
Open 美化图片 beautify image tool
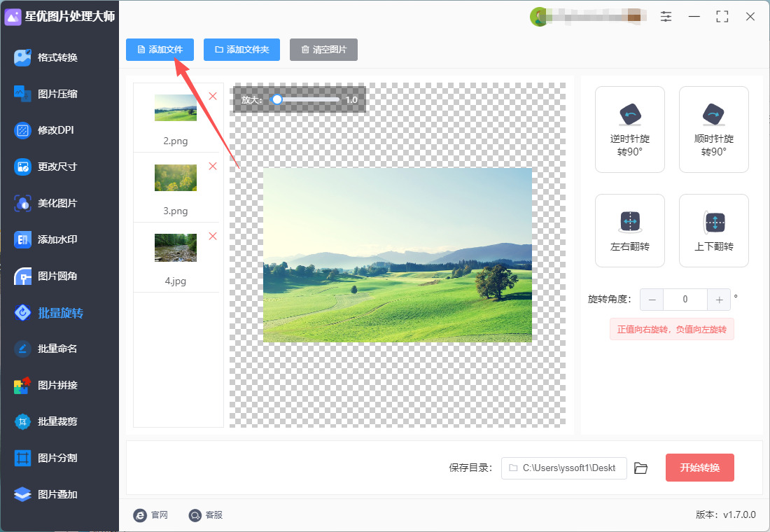point(46,203)
